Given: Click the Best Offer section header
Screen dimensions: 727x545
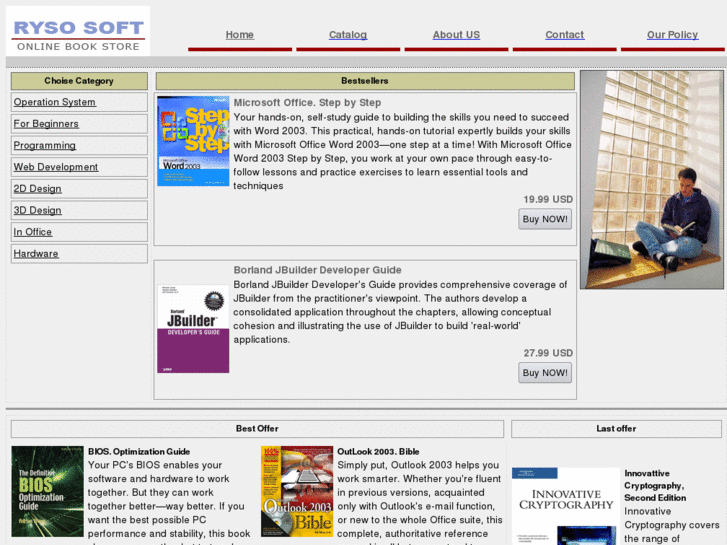Looking at the screenshot, I should point(257,429).
